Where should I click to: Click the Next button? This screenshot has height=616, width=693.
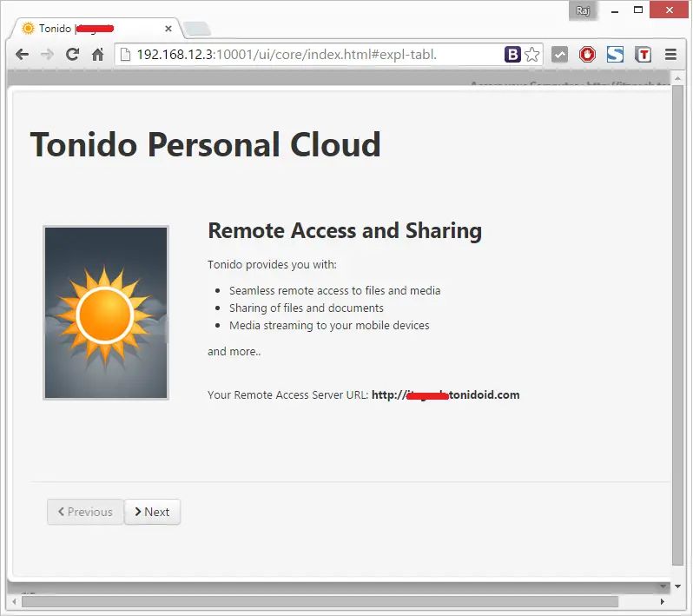click(152, 512)
